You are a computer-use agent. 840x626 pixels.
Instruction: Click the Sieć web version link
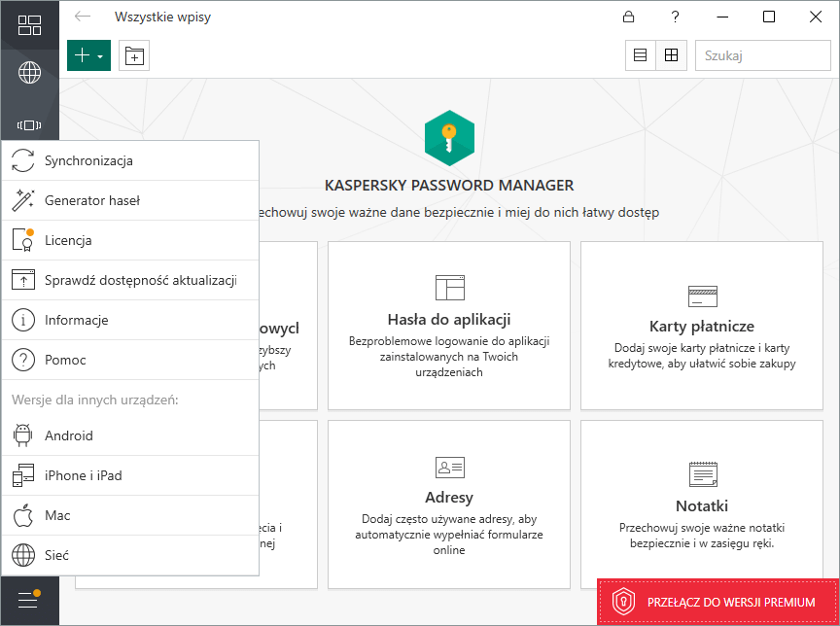click(130, 555)
